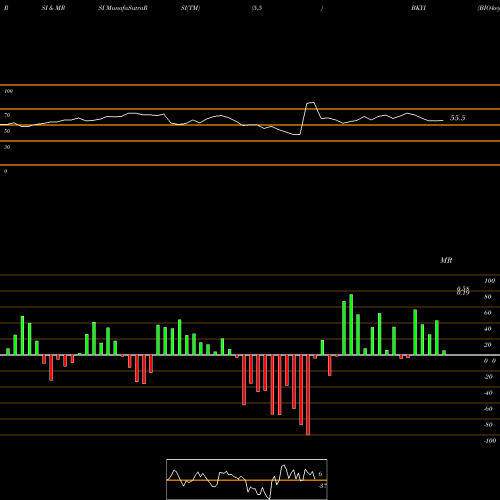Viewport: 500px width, 500px height.
Task: Click the MR axis label -100
Action: 490,441
